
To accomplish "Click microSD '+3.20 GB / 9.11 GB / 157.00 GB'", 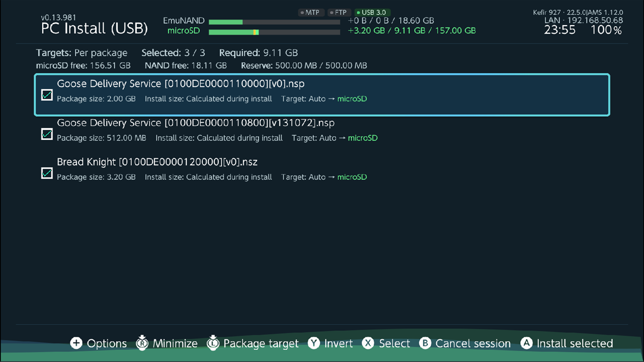I will 412,31.
